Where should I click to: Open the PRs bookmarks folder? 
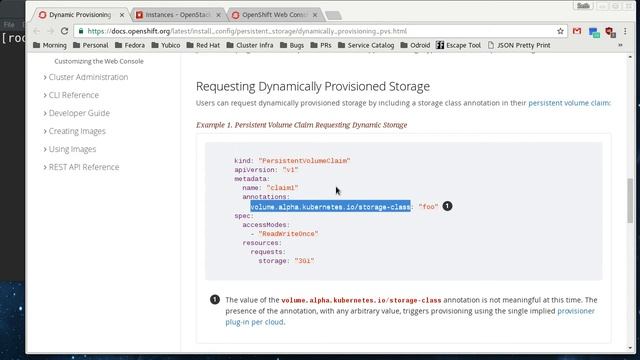point(321,45)
